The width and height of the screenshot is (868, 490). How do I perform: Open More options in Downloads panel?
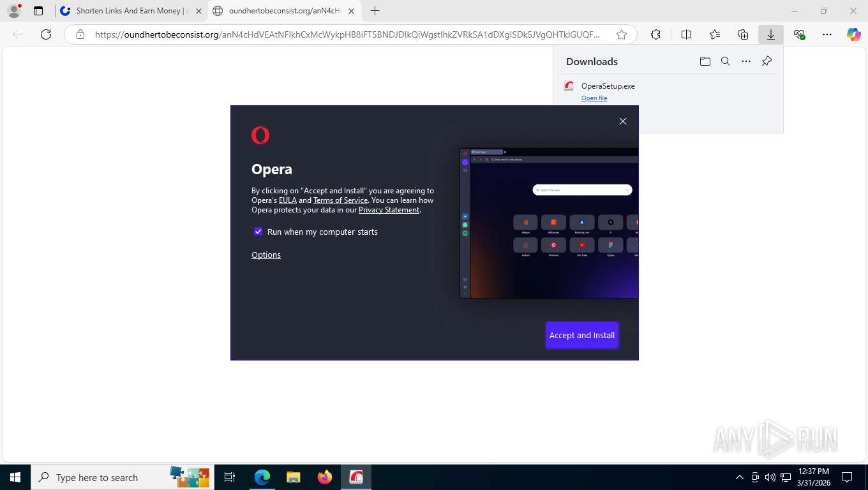(746, 61)
